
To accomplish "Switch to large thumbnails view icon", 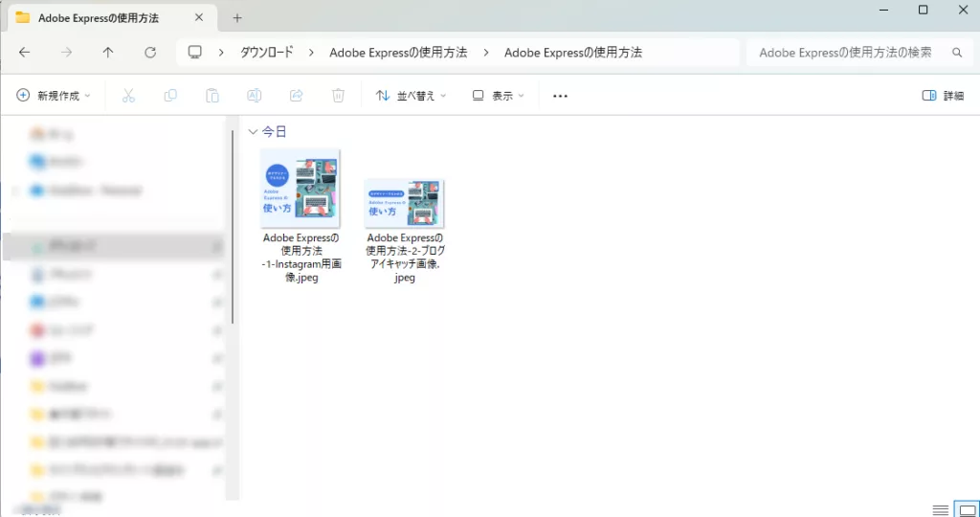I will tap(966, 509).
